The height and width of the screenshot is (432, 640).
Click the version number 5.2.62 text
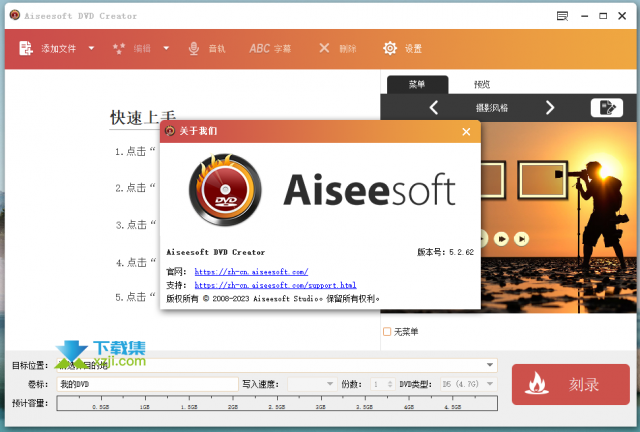point(461,252)
